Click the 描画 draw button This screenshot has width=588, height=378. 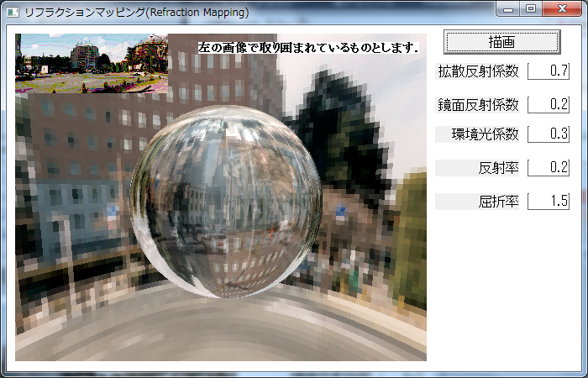(x=501, y=42)
